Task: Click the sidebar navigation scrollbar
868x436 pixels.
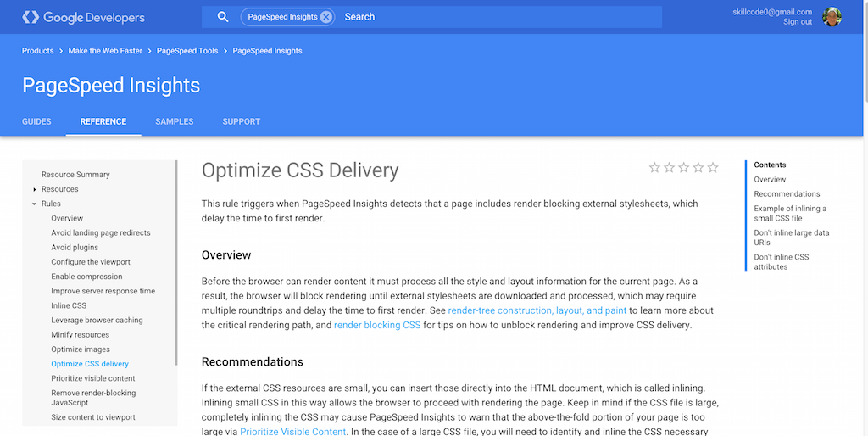Action: [x=176, y=263]
